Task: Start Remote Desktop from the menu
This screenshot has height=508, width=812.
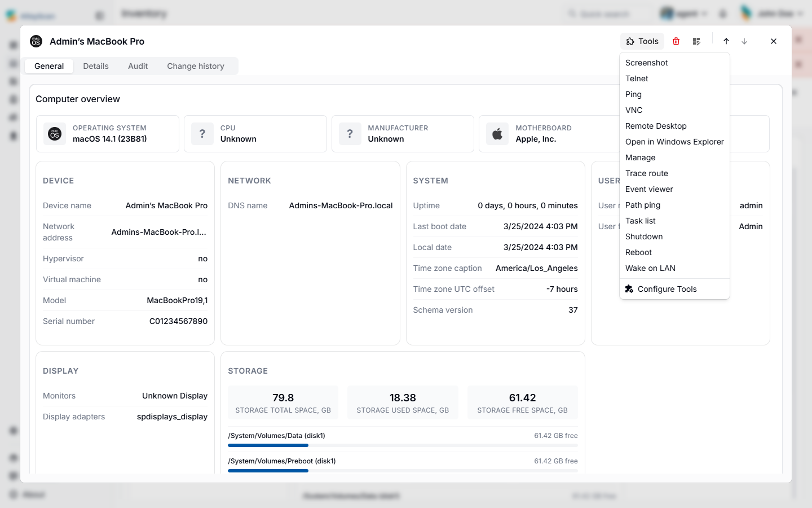Action: (674, 126)
